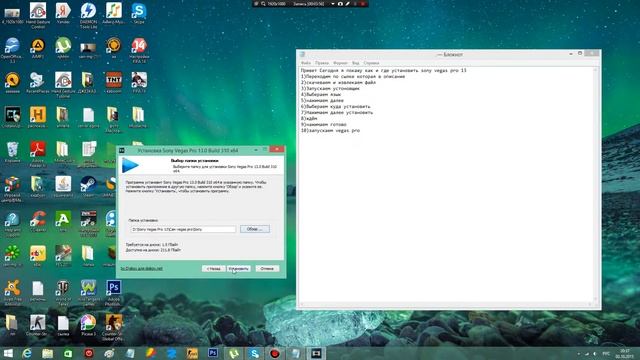
Task: Open Yandex desktop shortcut
Action: 63,13
